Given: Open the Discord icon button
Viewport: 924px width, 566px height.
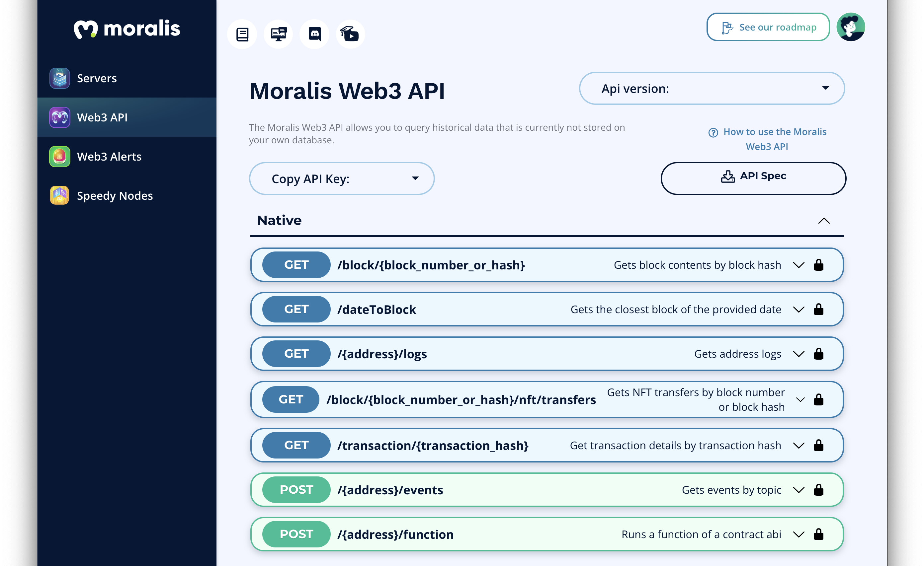Looking at the screenshot, I should pos(314,34).
